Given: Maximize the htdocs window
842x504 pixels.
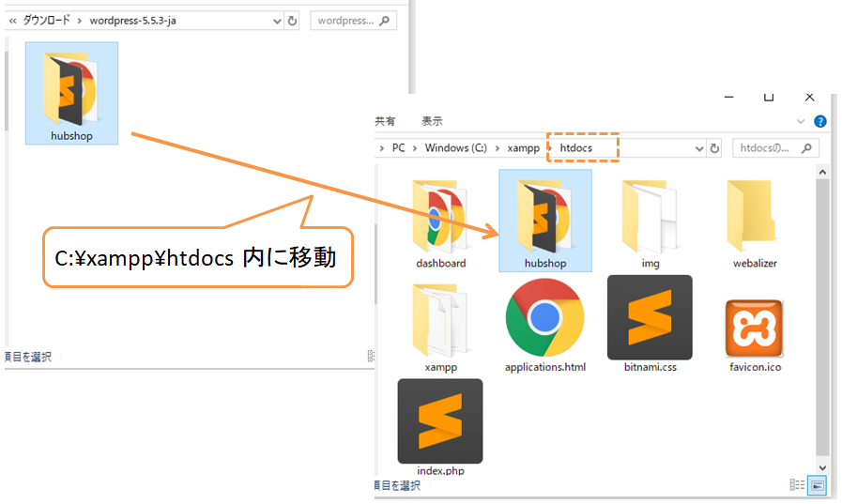Looking at the screenshot, I should pos(769,98).
